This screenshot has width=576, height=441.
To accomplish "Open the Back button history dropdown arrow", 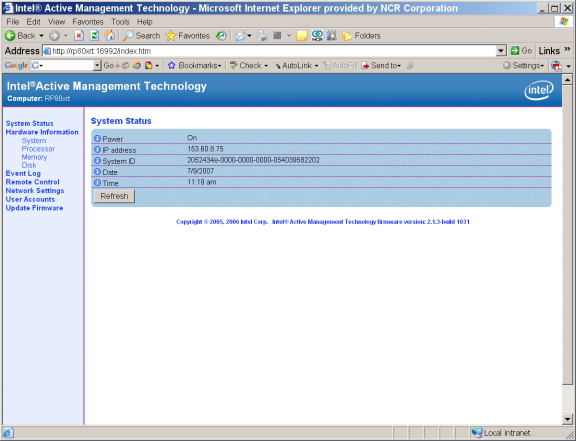I will (41, 36).
